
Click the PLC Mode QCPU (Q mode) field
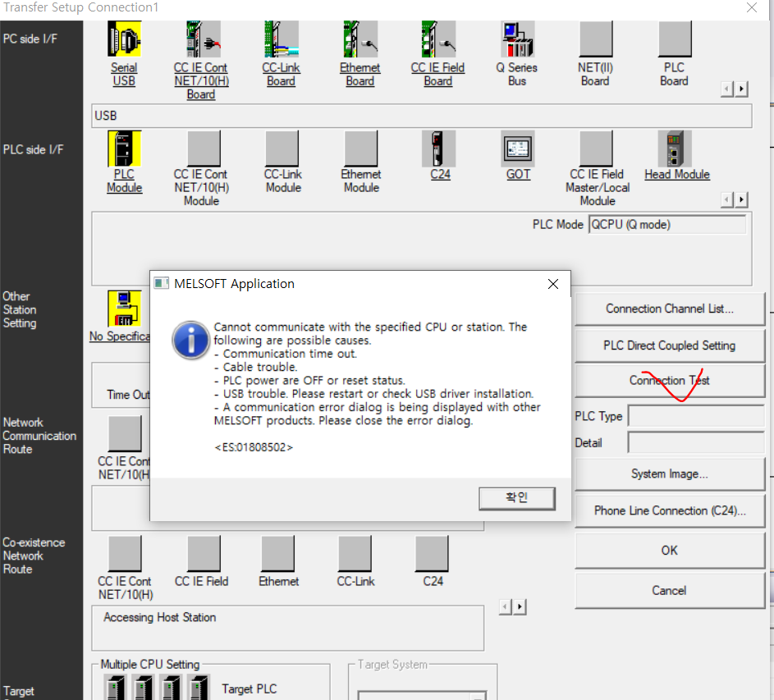[667, 225]
